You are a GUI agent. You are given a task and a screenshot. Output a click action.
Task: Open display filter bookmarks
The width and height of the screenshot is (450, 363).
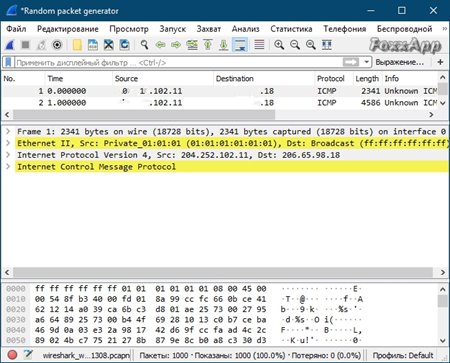[x=9, y=62]
